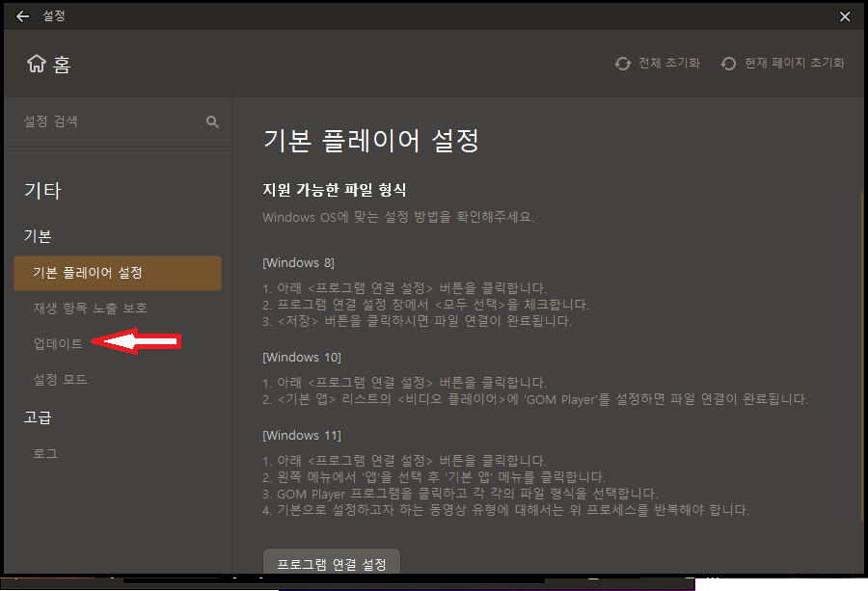Screen dimensions: 868x591
Task: Open the 업데이트 menu item
Action: click(58, 343)
